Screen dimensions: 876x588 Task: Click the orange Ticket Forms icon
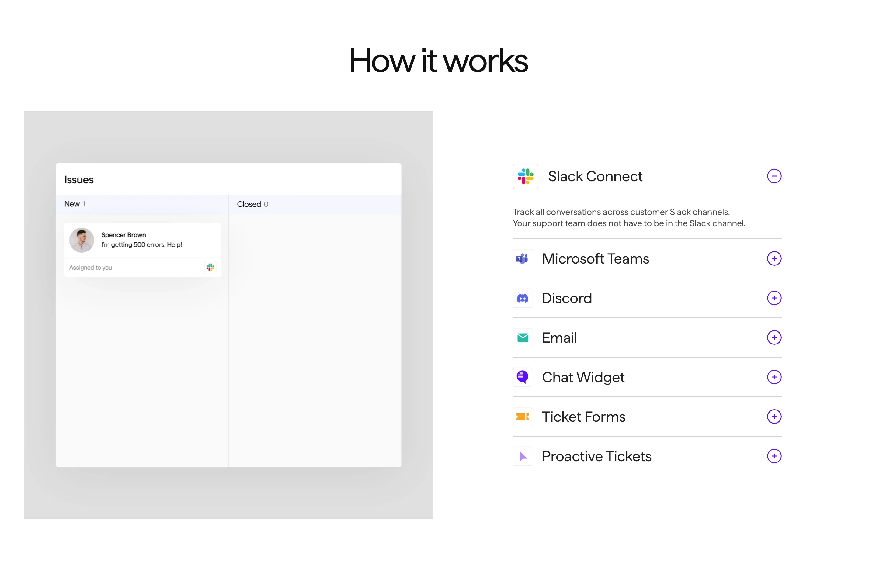pos(522,417)
